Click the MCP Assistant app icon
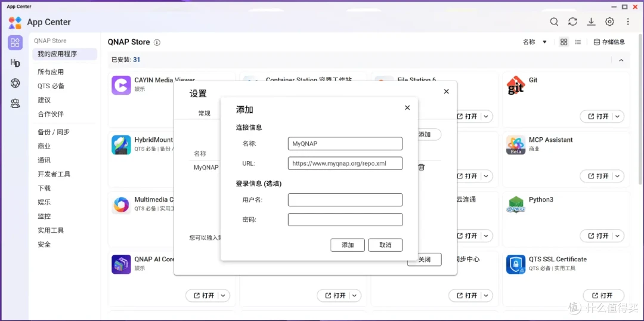This screenshot has width=644, height=321. click(515, 144)
